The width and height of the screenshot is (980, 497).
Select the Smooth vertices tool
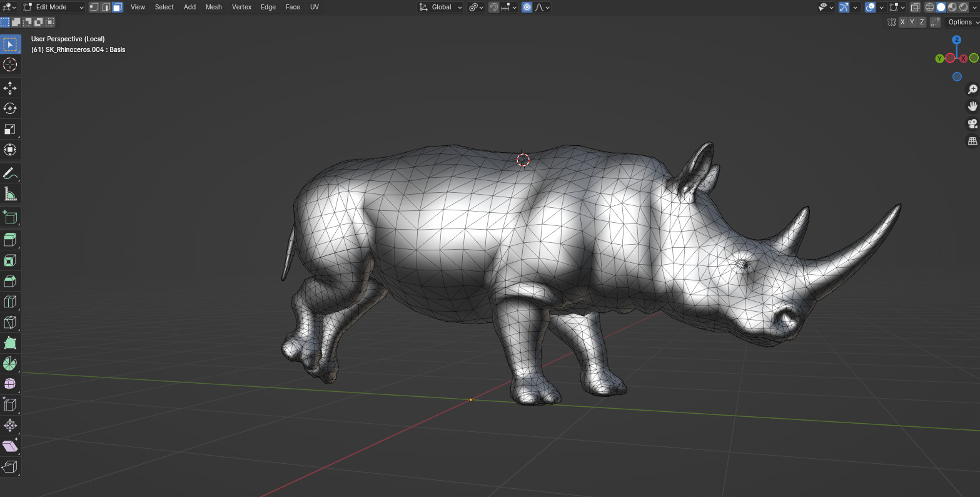coord(10,384)
